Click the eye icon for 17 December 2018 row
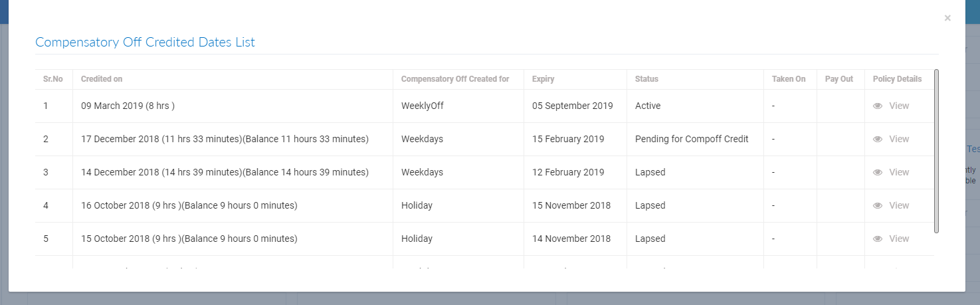 tap(878, 139)
